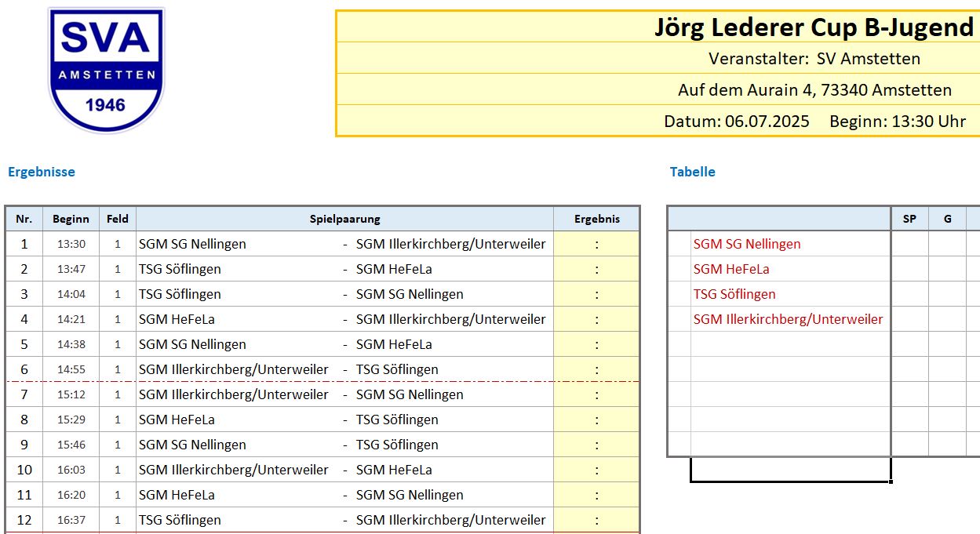
Task: Click the start time 14:21
Action: point(71,319)
